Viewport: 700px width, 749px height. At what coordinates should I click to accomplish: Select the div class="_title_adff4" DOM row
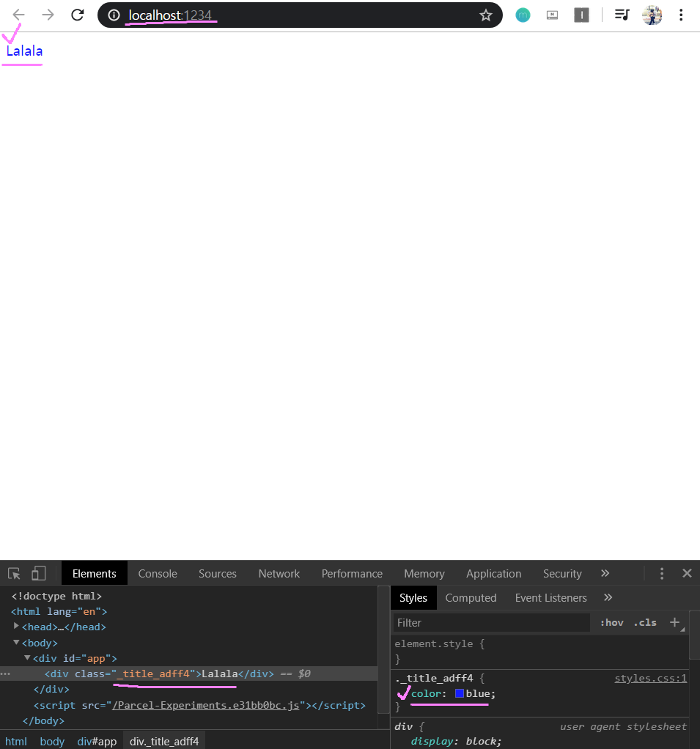188,674
